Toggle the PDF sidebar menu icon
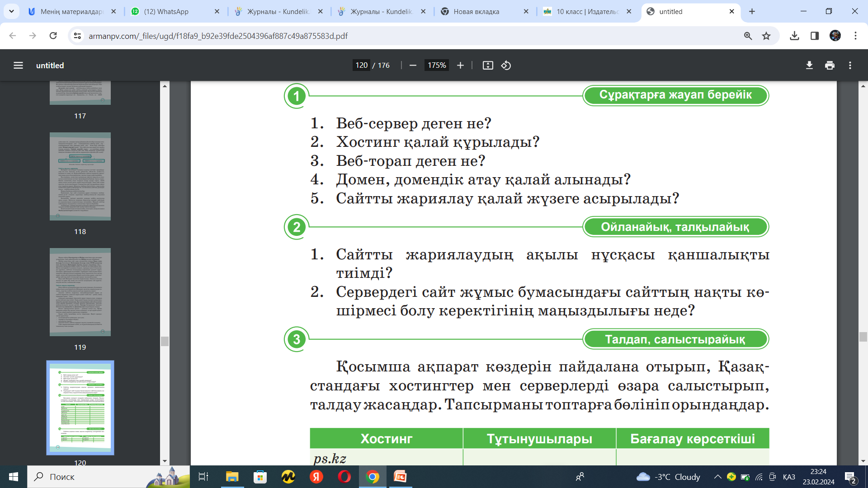 tap(18, 66)
